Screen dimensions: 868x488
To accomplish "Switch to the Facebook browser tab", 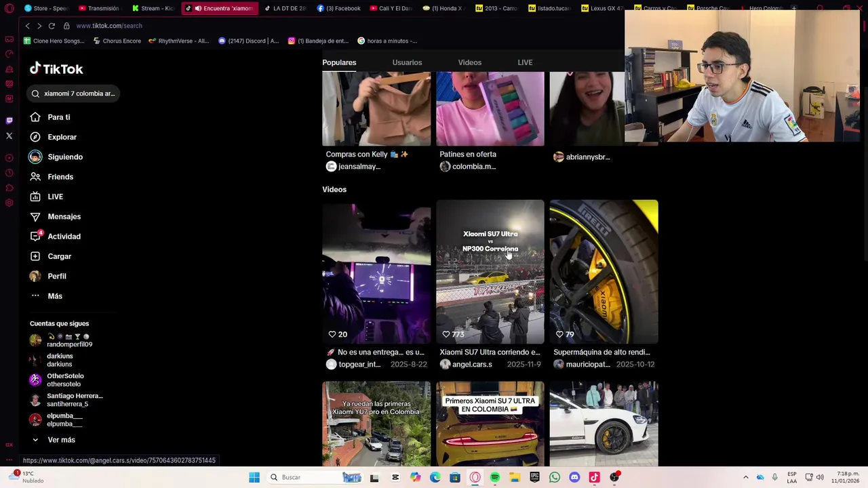I will click(339, 8).
